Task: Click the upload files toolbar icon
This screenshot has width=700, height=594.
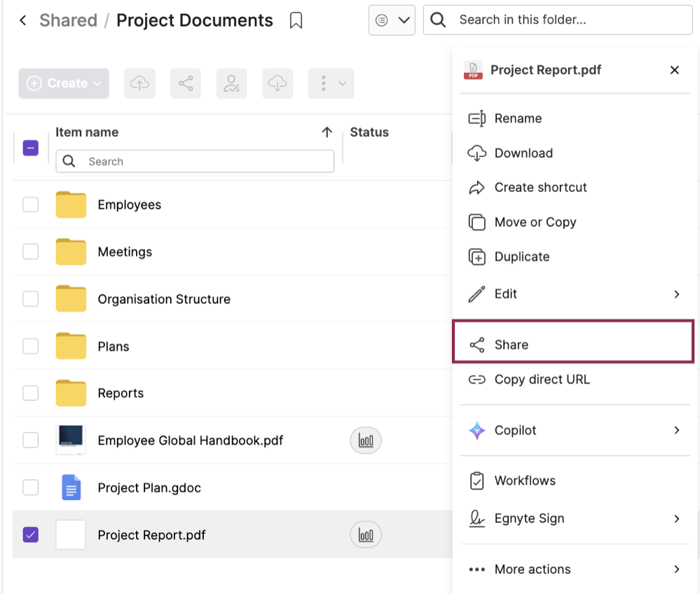Action: 139,83
